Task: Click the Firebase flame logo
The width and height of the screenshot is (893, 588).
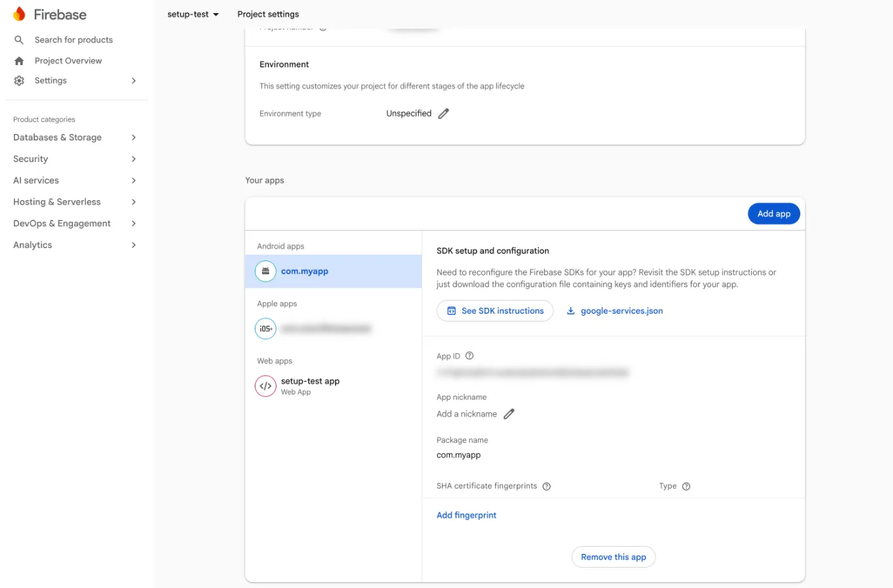Action: [x=19, y=14]
